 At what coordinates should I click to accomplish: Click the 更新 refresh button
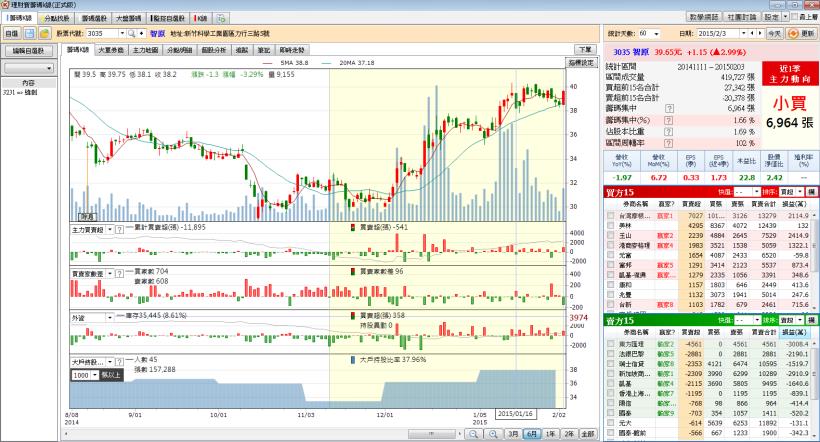(x=802, y=33)
